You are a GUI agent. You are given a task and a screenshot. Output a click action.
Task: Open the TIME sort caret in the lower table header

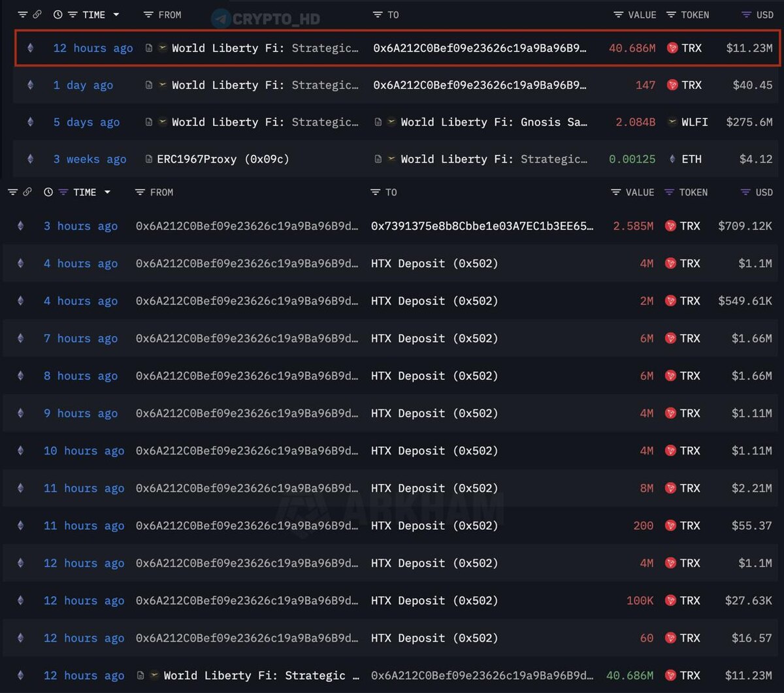[x=107, y=192]
